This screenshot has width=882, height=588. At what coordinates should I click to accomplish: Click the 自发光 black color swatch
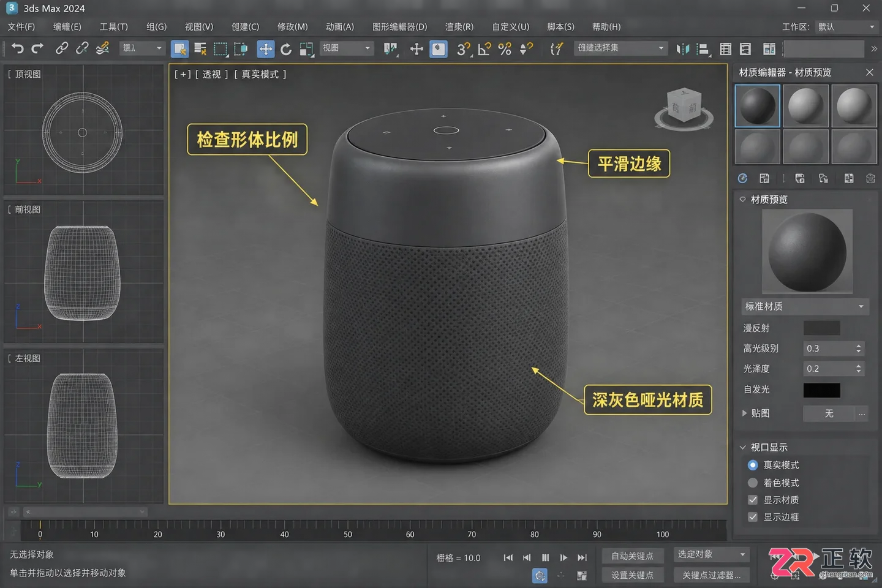tap(821, 390)
